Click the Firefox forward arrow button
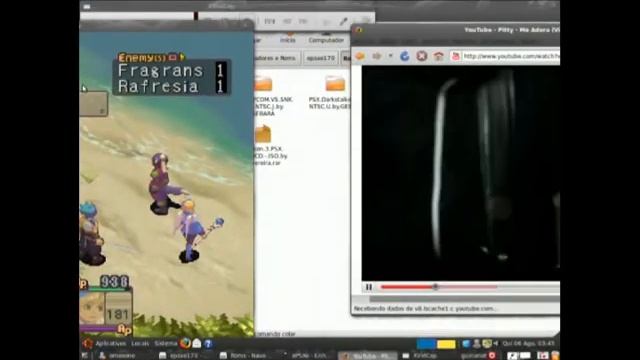Image resolution: width=640 pixels, height=360 pixels. click(376, 56)
